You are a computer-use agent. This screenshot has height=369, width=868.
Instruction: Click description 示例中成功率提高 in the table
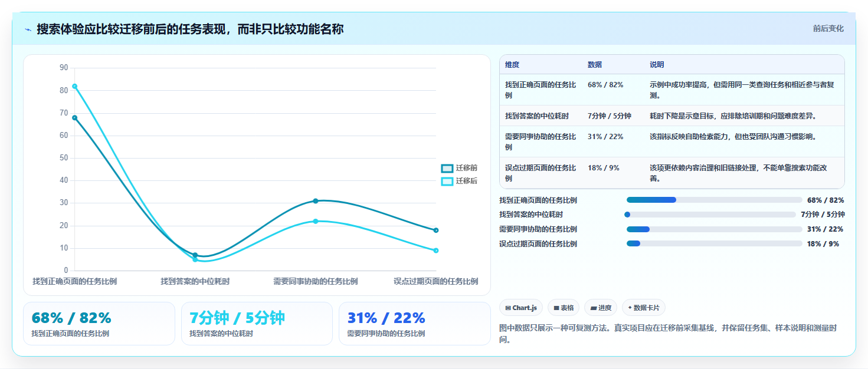742,90
